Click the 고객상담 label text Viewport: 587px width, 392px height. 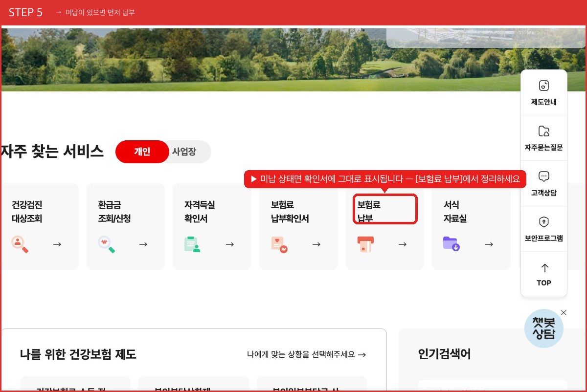[544, 193]
